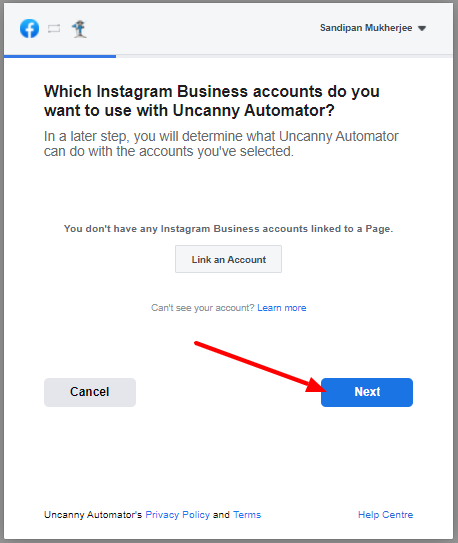Screen dimensions: 458x543
Task: Click the "Uncanny Automator's" footer text
Action: coord(93,515)
